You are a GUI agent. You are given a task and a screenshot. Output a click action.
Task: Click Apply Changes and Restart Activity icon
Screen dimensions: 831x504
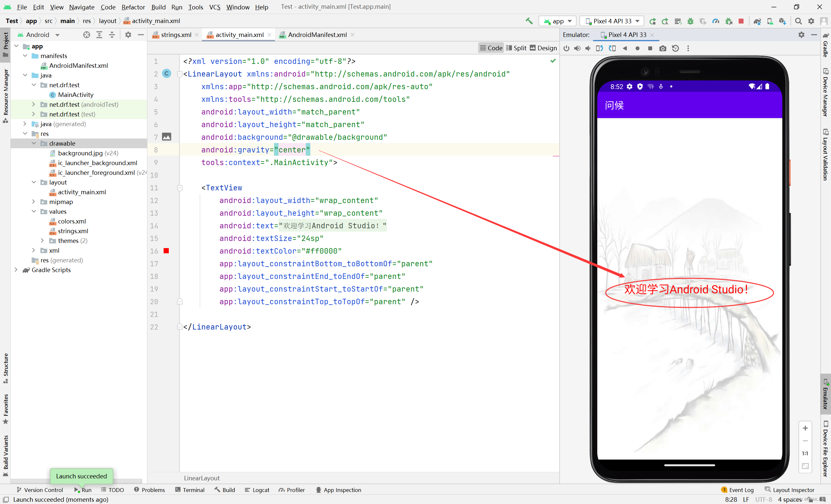click(x=665, y=21)
